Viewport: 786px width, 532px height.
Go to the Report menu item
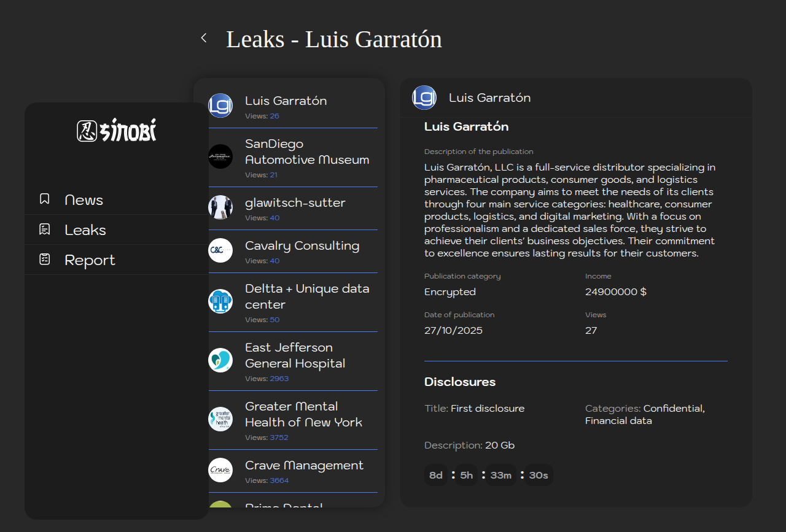point(90,260)
